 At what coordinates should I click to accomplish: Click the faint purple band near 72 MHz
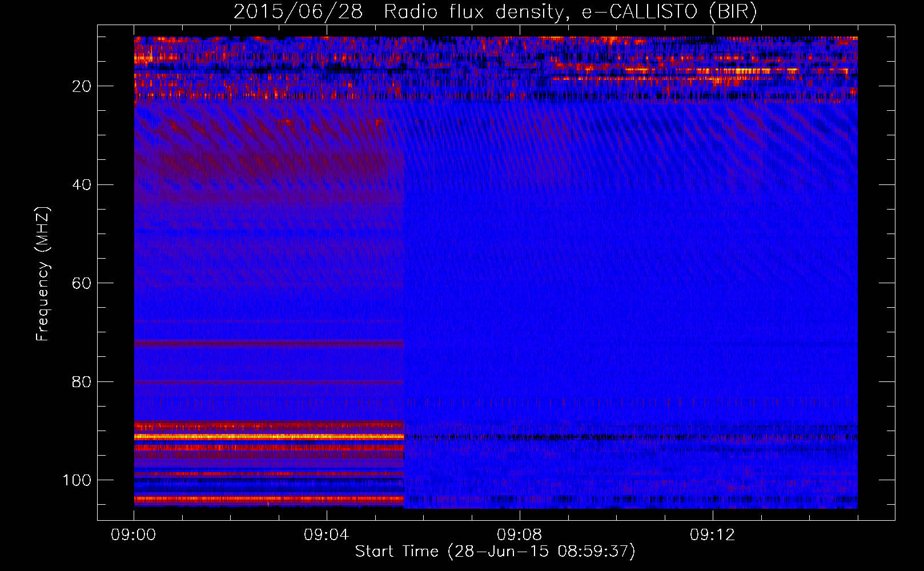tap(268, 343)
